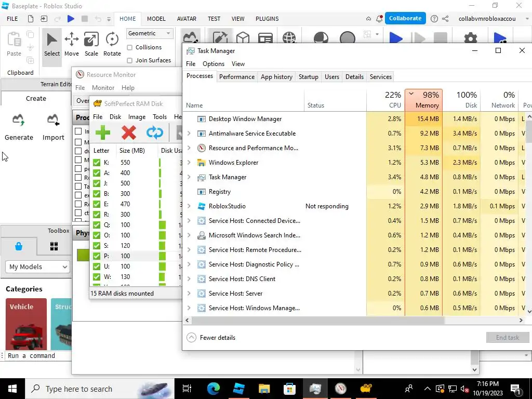Click the large Play icon in Home ribbon
The height and width of the screenshot is (399, 532).
click(x=395, y=37)
